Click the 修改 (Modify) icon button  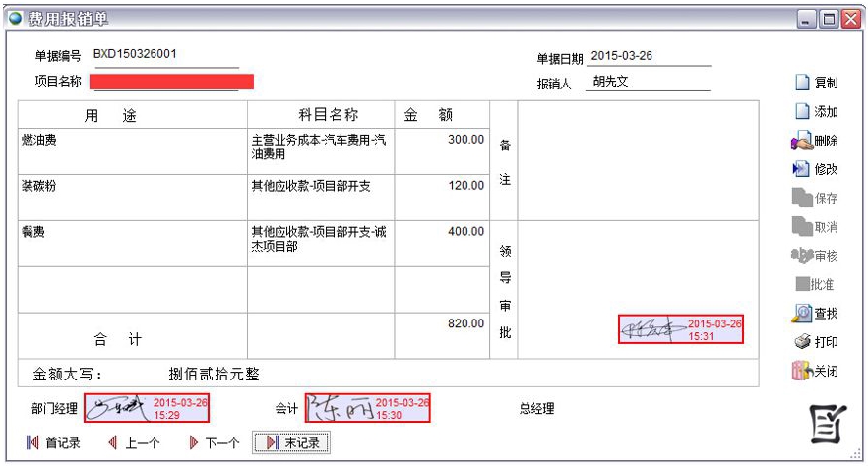click(x=815, y=169)
